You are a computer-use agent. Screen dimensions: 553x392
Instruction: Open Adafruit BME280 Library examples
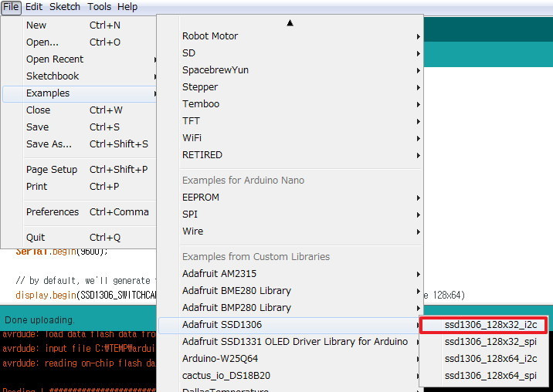(x=290, y=291)
